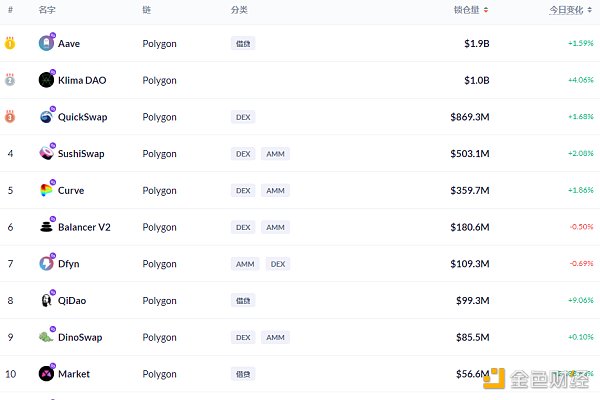This screenshot has width=600, height=400.
Task: Click the DinoSwap dinosaur logo icon
Action: click(46, 337)
